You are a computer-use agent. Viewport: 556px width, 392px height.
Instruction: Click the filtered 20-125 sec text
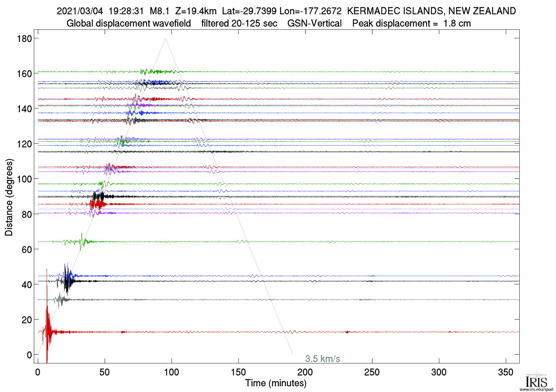(239, 24)
